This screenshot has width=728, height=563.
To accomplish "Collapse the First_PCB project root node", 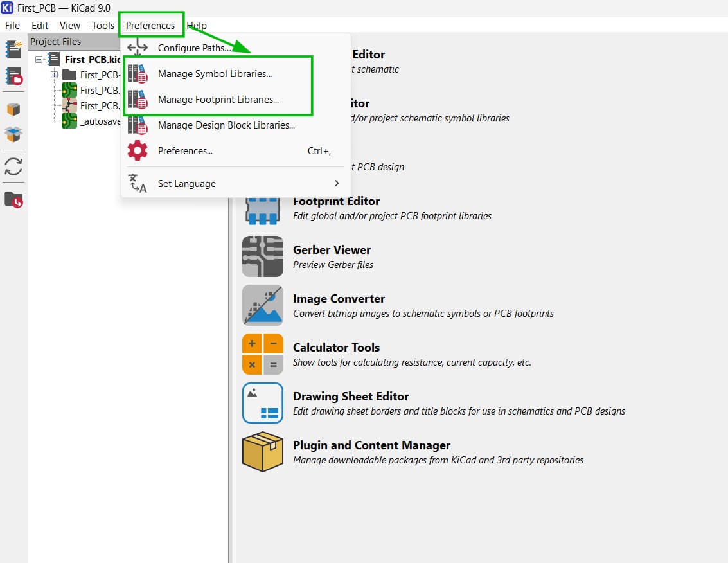I will [x=39, y=59].
